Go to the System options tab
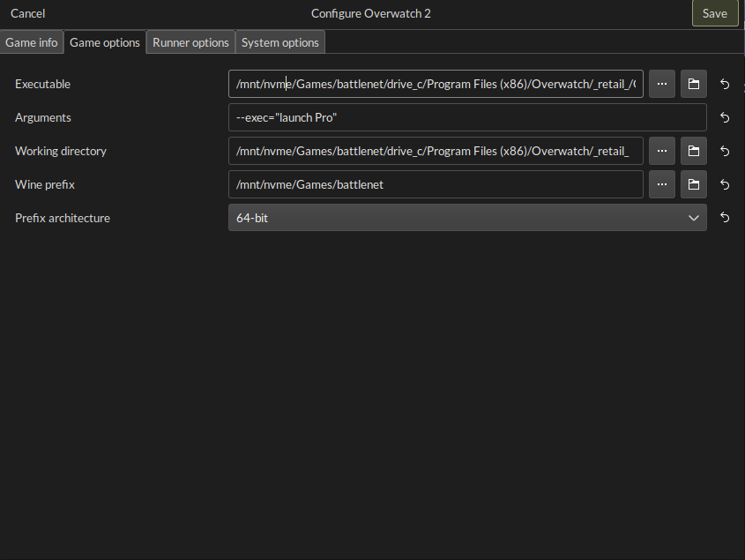The image size is (745, 560). click(x=279, y=42)
